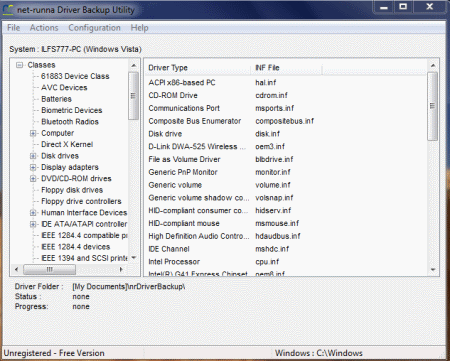Sort by INF File column header
This screenshot has width=450, height=361.
coord(287,68)
